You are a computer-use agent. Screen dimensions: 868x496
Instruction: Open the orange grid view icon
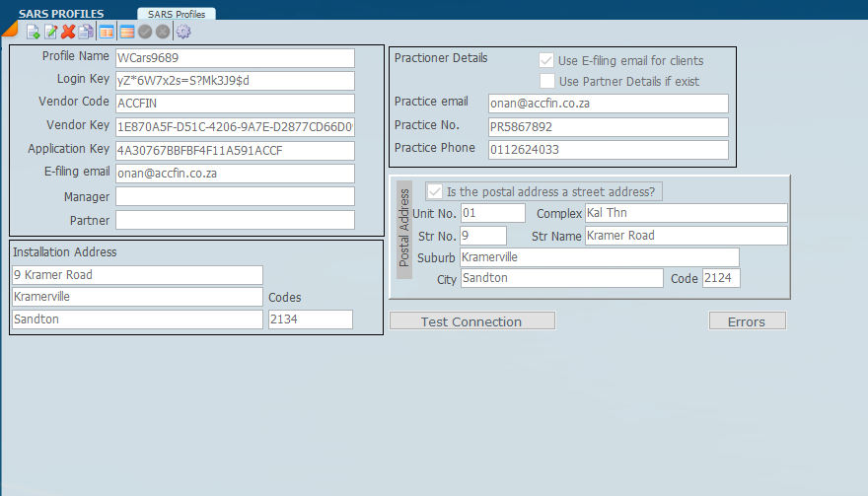point(106,32)
